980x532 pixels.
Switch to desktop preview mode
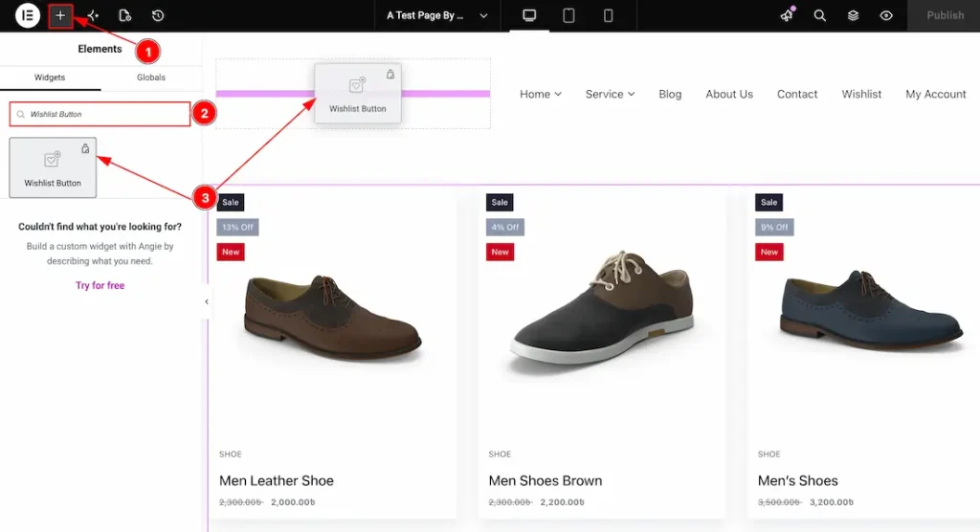click(529, 15)
